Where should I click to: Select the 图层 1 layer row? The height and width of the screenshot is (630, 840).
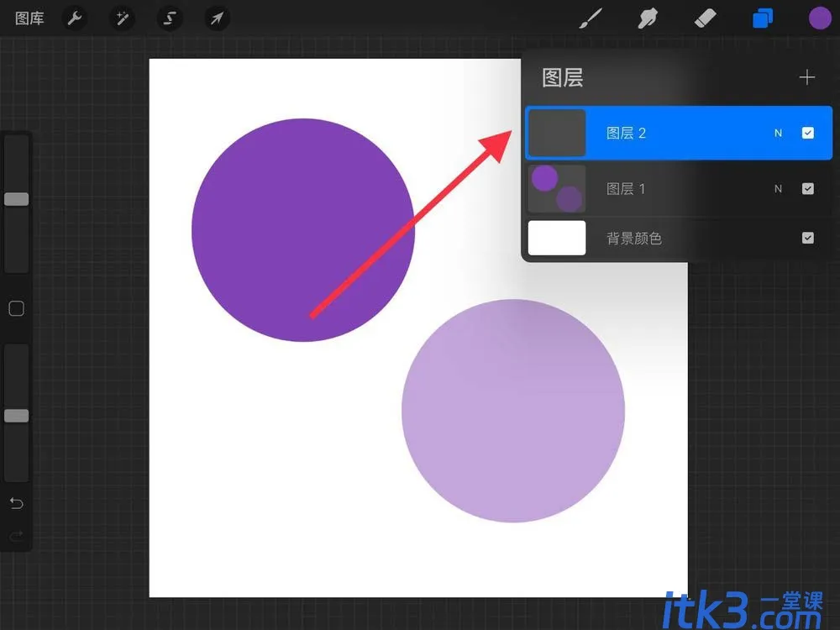[679, 188]
